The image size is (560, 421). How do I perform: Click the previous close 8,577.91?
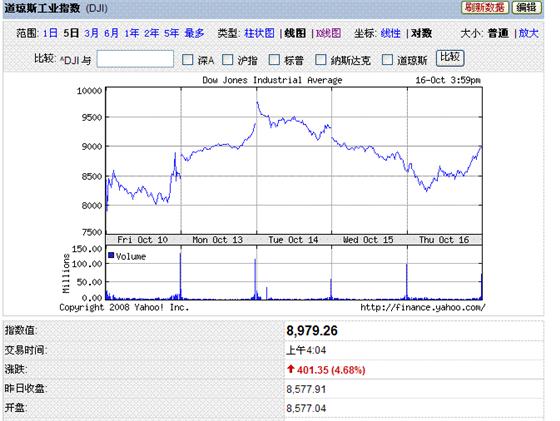pos(306,389)
